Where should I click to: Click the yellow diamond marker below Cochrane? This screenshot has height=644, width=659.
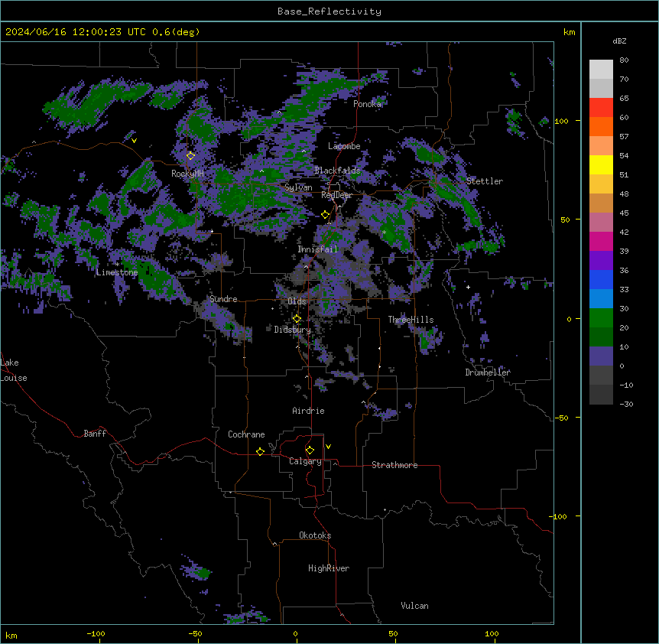click(260, 451)
